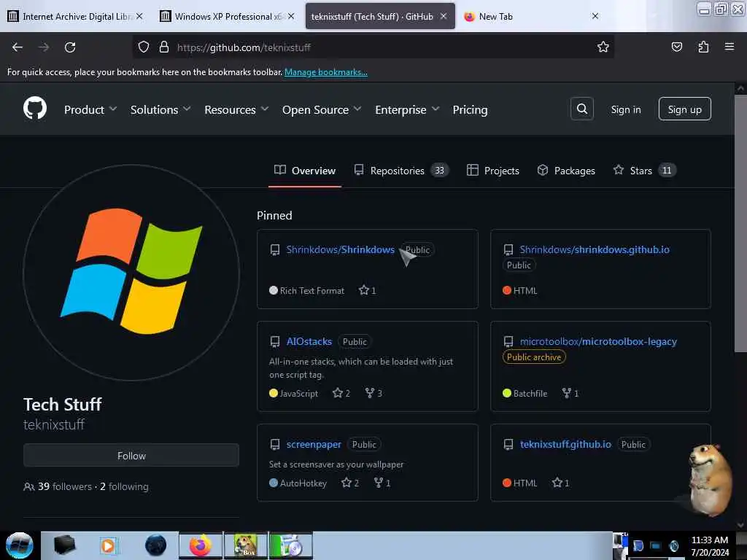747x560 pixels.
Task: Open the black box taskbar icon
Action: click(x=64, y=545)
